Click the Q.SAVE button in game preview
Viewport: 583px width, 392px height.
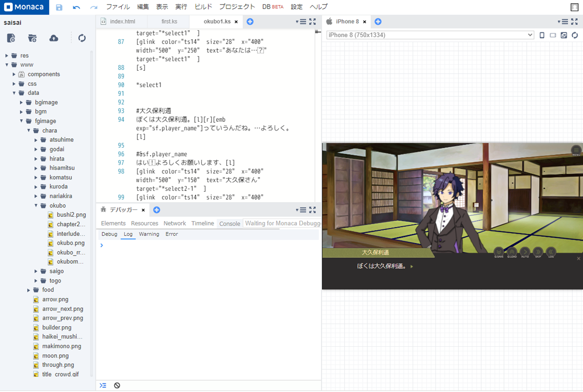(x=498, y=252)
